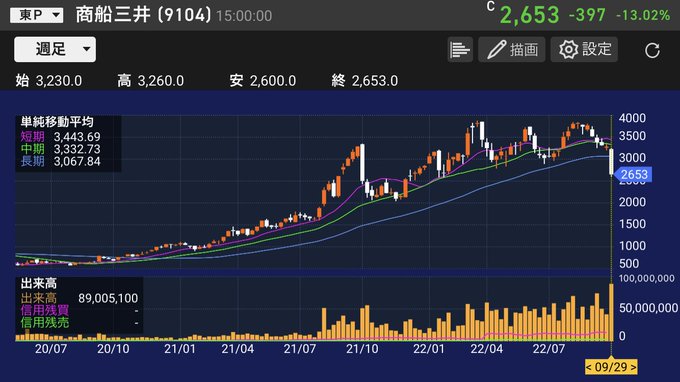Click the 長期 moving average value 3,067.84
This screenshot has height=382, width=680.
[77, 162]
